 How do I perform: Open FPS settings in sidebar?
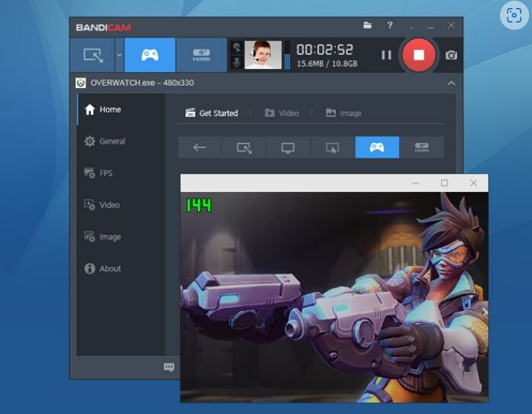[x=98, y=173]
